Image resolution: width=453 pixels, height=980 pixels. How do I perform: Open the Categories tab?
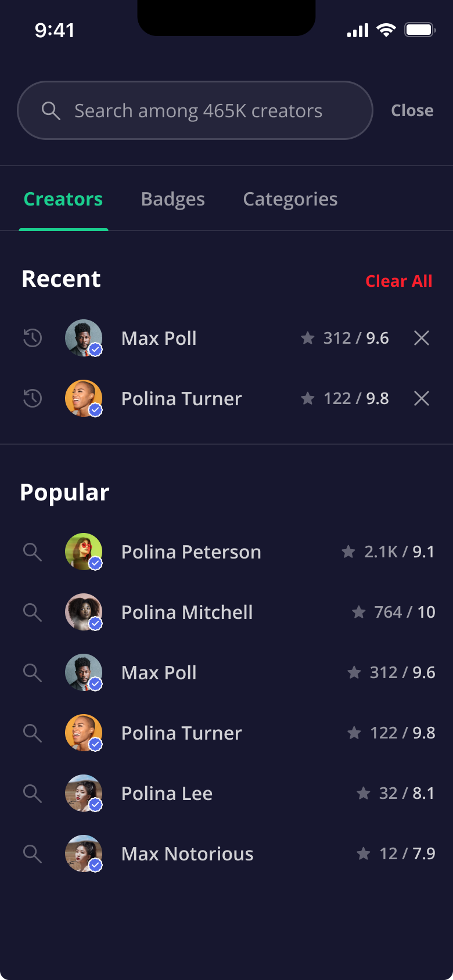(x=290, y=199)
